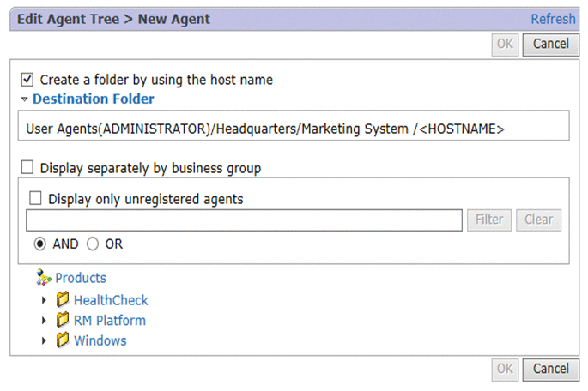Expand the HealthCheck tree node

point(45,301)
